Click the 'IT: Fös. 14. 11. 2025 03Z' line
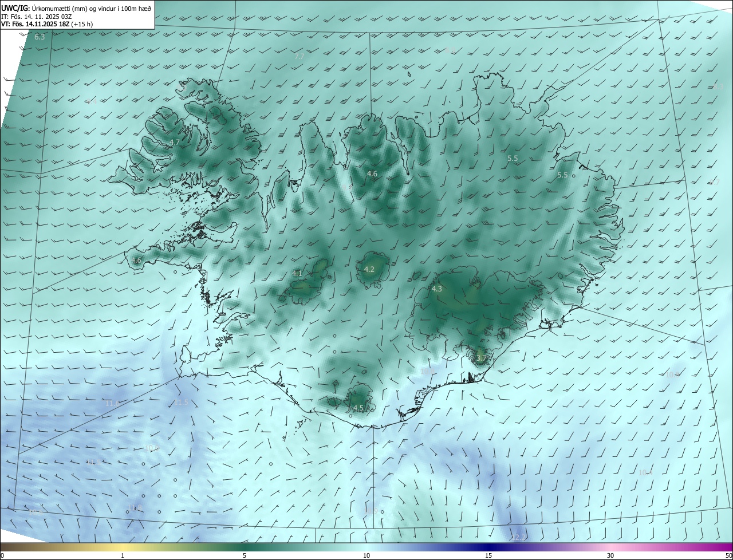733x560 pixels. click(x=37, y=17)
